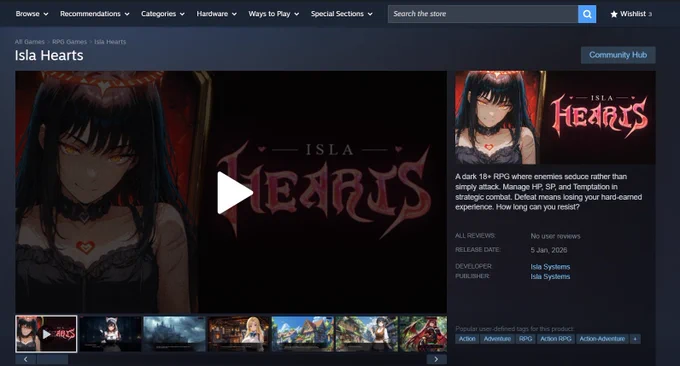Add a tag with the plus button
This screenshot has width=680, height=366.
(635, 339)
